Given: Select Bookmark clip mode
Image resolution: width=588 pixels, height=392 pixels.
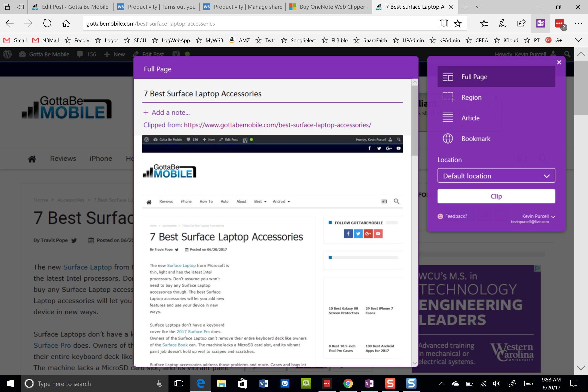Looking at the screenshot, I should (x=496, y=138).
